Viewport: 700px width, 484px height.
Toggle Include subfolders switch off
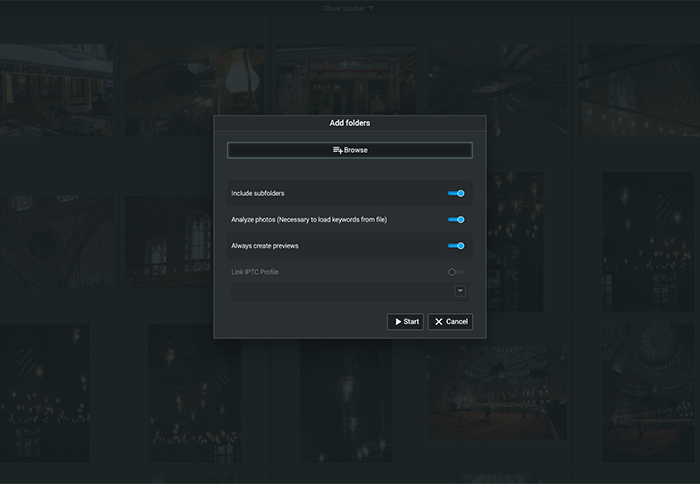(x=456, y=194)
